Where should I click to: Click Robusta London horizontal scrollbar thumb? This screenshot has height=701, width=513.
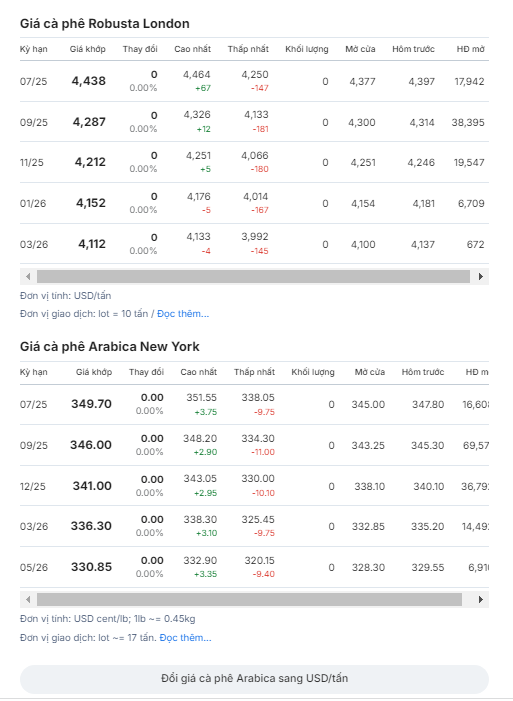(253, 276)
